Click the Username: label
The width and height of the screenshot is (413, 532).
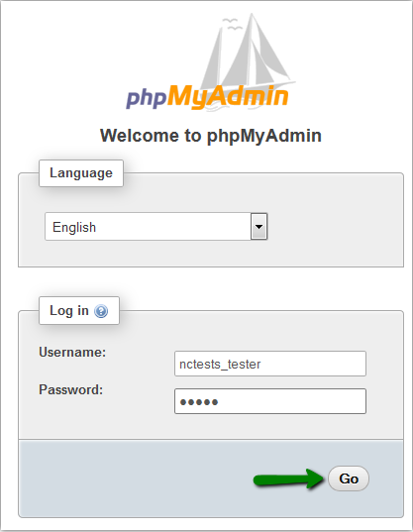point(72,352)
